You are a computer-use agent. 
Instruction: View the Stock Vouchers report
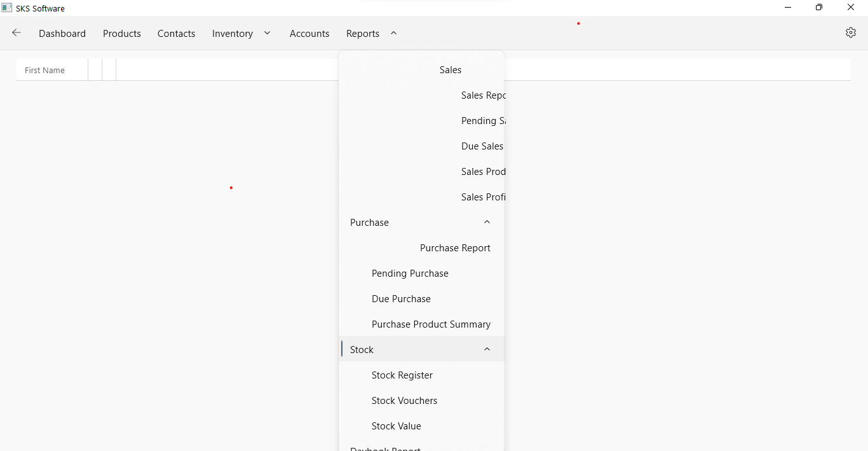[x=404, y=401]
